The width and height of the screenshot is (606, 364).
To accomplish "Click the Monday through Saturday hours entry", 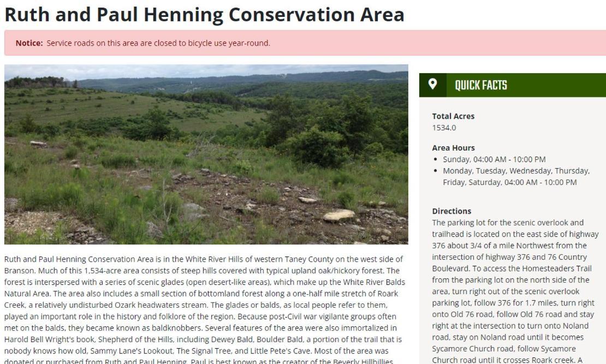I will coord(516,176).
